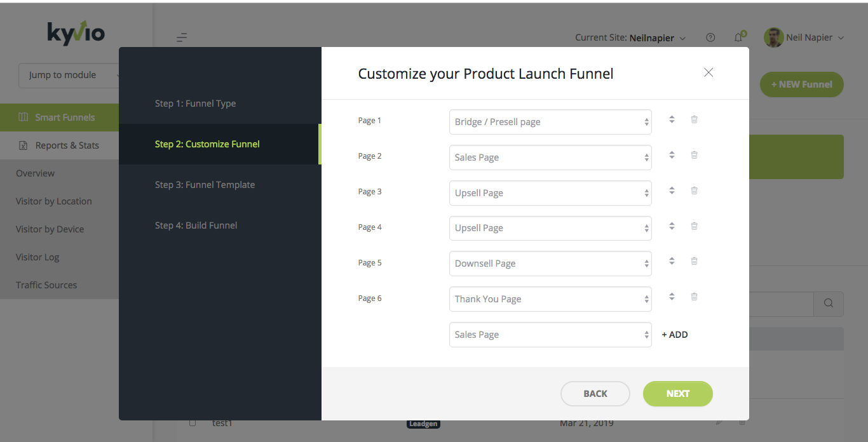Open Smart Funnels in the sidebar

pos(59,117)
